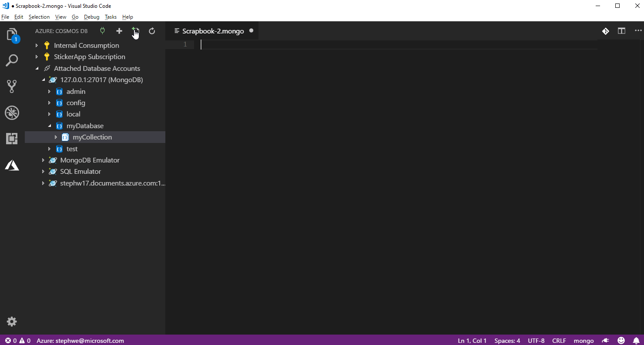Viewport: 644px width, 345px height.
Task: Expand the MongoDB Emulator node
Action: [x=42, y=160]
